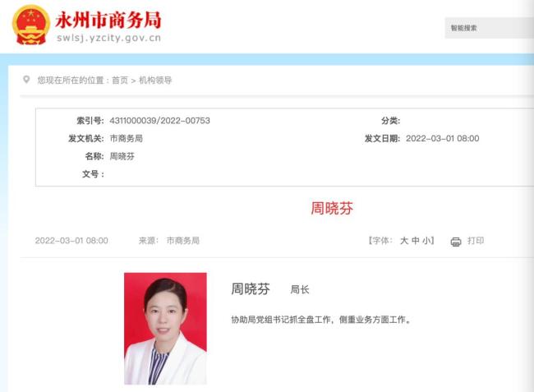Click the red article title 周晓芬
Screen dimensions: 534x392
pyautogui.click(x=332, y=208)
